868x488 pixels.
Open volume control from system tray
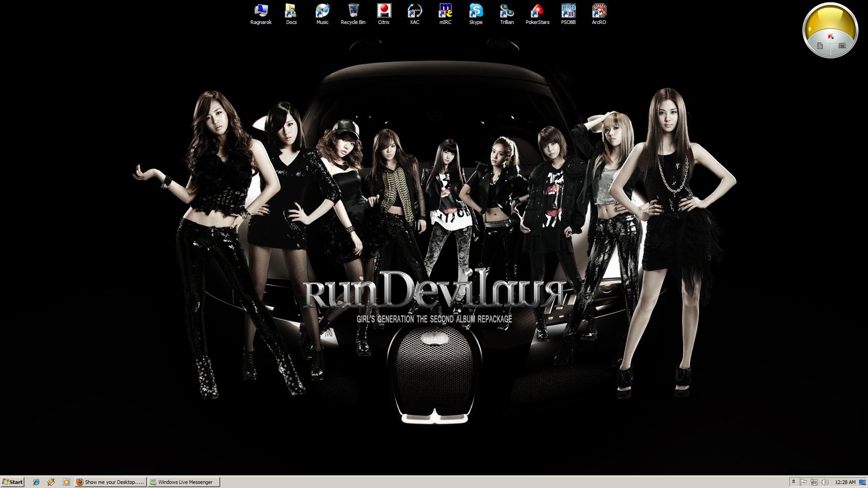825,482
